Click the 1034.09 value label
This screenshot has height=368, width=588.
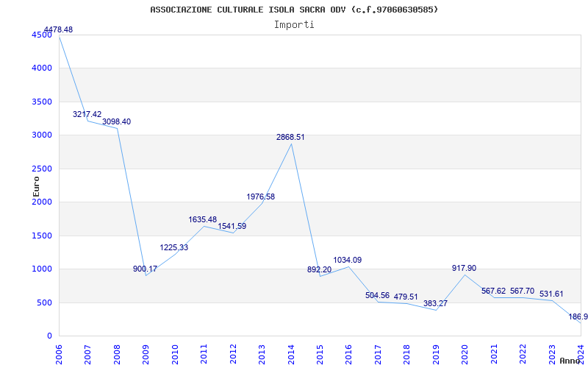click(348, 261)
